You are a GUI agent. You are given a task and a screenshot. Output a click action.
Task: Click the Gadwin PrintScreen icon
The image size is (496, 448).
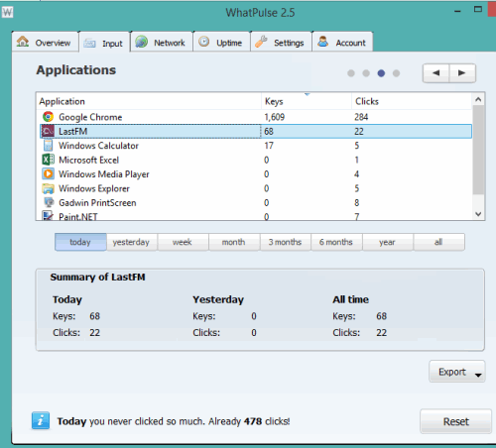[x=49, y=202]
